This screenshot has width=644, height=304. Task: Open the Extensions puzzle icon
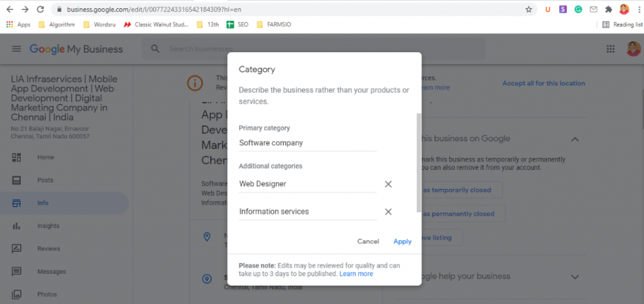coord(609,9)
